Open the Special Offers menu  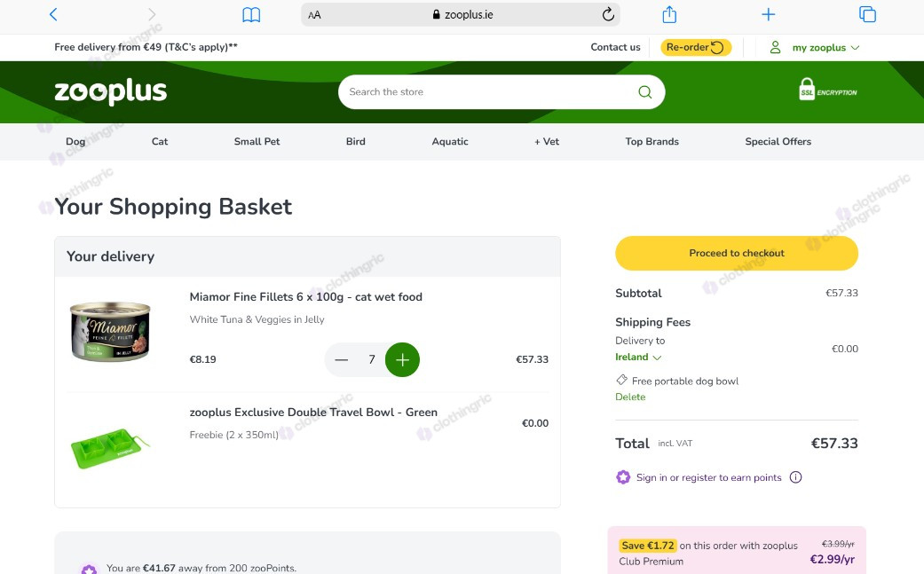coord(778,141)
